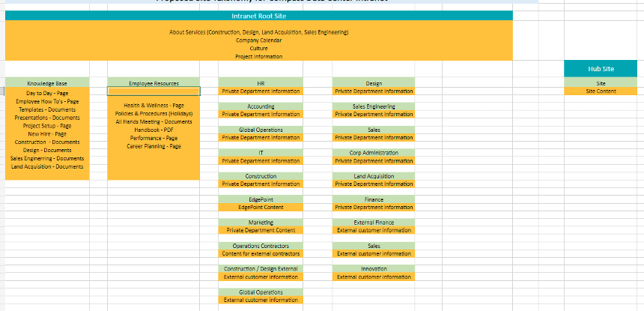Click Private Department Information under Accounting
This screenshot has width=644, height=311.
coord(261,114)
